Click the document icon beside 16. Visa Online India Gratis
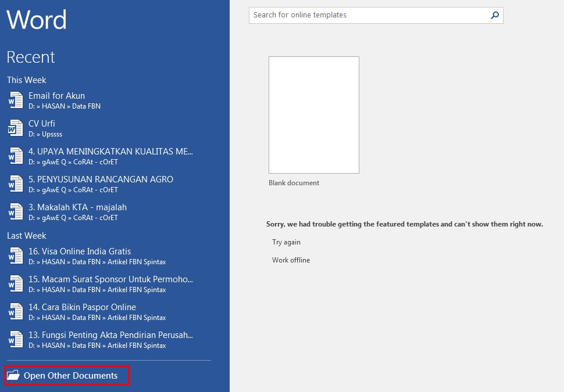Image resolution: width=564 pixels, height=392 pixels. pyautogui.click(x=16, y=256)
